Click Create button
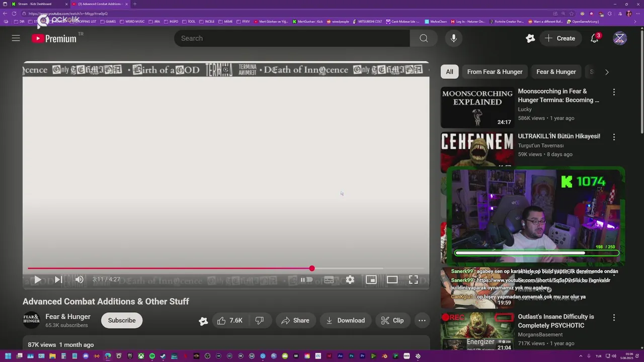644x362 pixels. (x=560, y=38)
